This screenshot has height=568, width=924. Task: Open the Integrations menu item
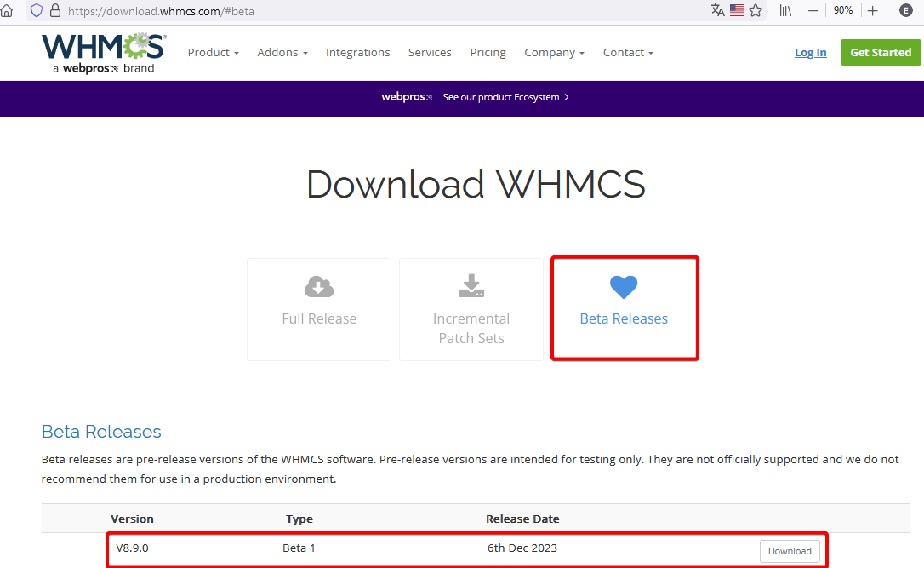click(x=357, y=53)
